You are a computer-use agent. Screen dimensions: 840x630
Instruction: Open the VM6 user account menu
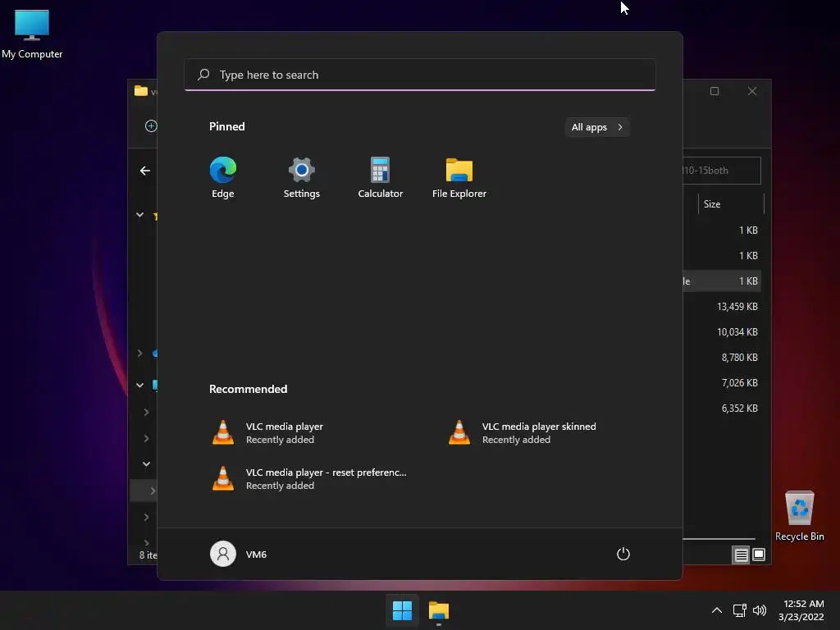coord(239,554)
